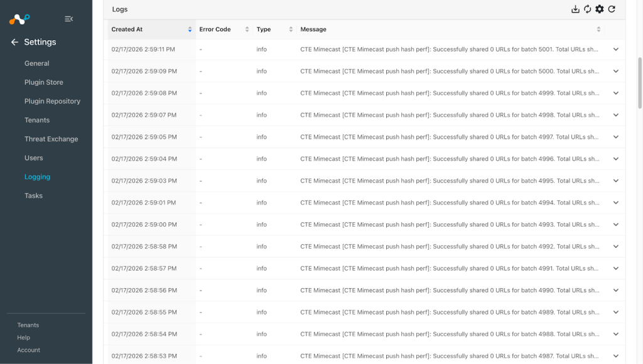Open Tenants under Settings
This screenshot has height=364, width=643.
pyautogui.click(x=37, y=120)
